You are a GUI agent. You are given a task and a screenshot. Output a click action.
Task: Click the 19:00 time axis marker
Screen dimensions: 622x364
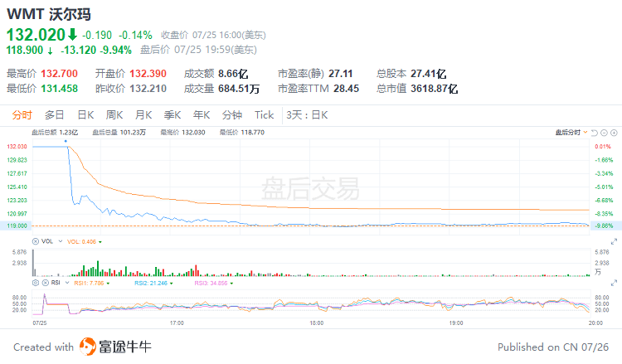point(456,323)
